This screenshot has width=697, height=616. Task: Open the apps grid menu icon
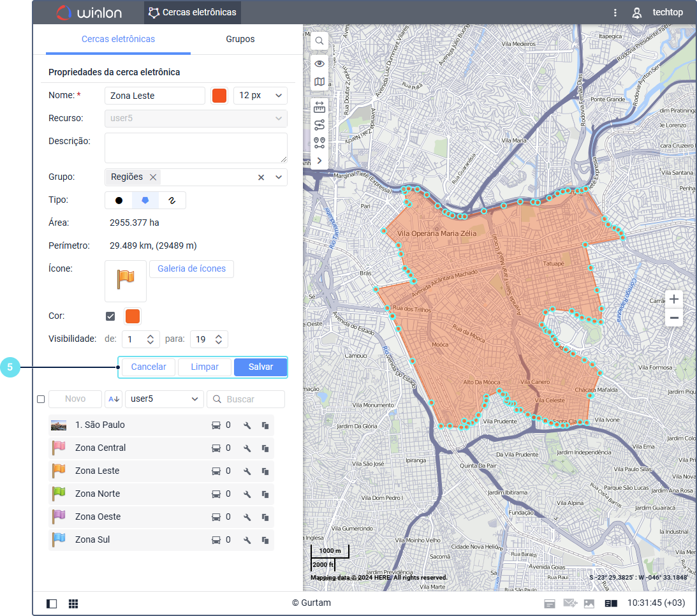[x=73, y=603]
